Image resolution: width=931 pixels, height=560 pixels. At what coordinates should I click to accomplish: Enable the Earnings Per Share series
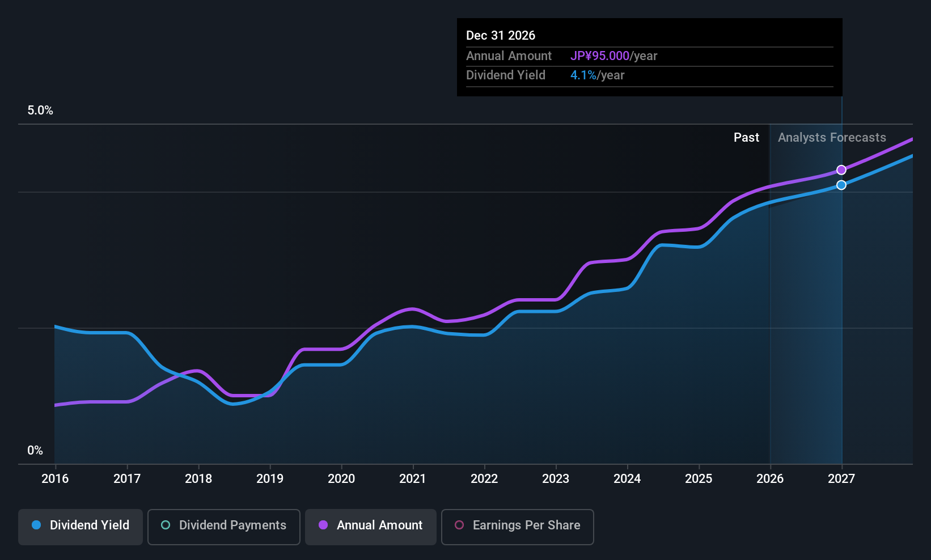[518, 527]
